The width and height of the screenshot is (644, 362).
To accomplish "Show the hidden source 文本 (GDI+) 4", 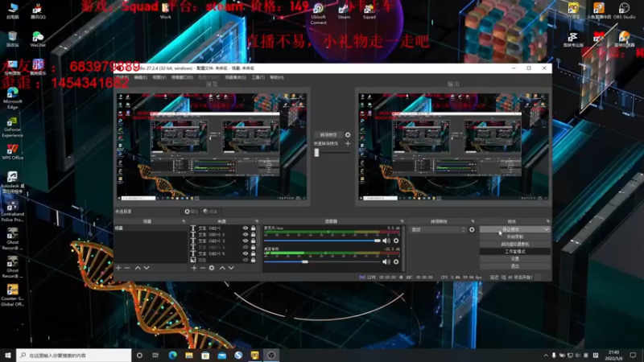I will [x=246, y=248].
